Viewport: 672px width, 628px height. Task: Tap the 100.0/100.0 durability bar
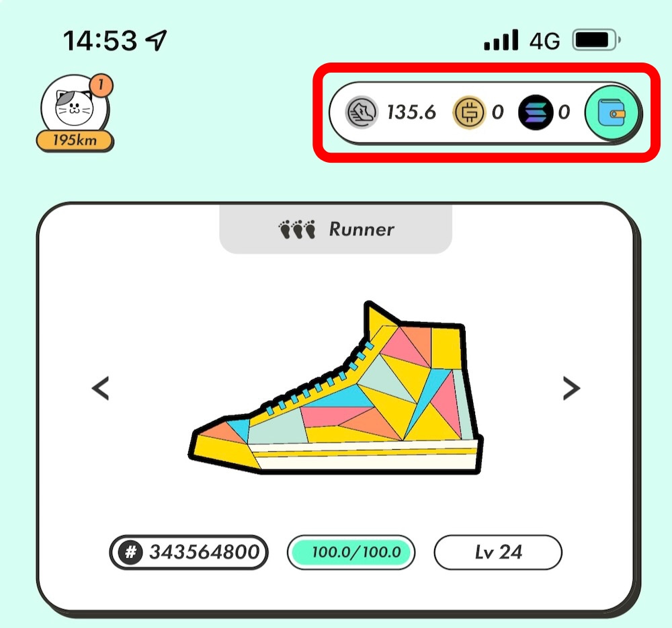(351, 552)
